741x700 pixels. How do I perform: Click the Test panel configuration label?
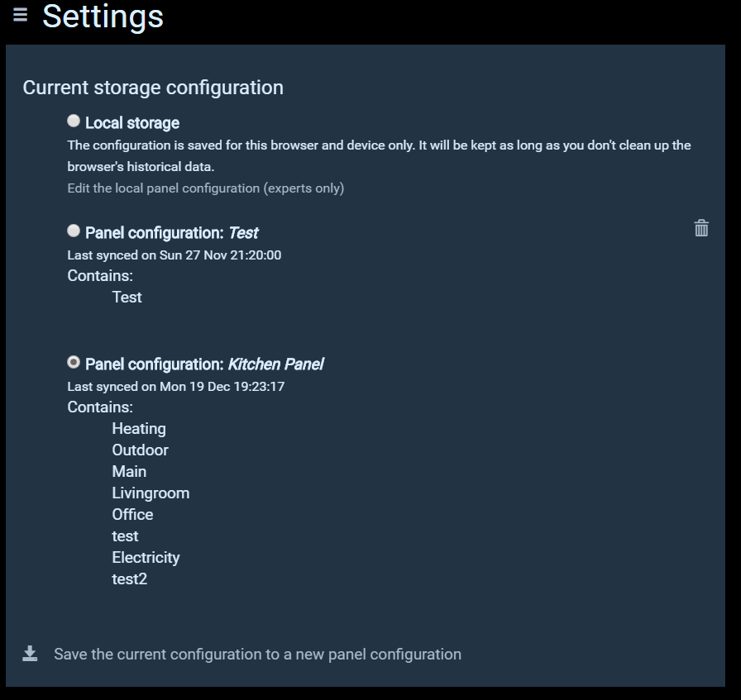pyautogui.click(x=172, y=233)
